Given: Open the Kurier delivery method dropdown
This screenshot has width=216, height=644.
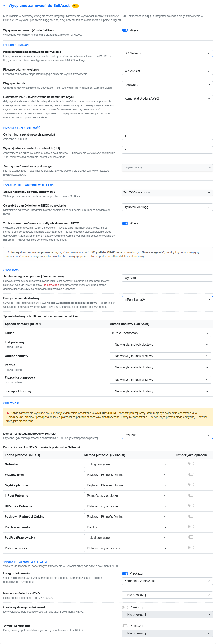Looking at the screenshot, I should tap(160, 333).
